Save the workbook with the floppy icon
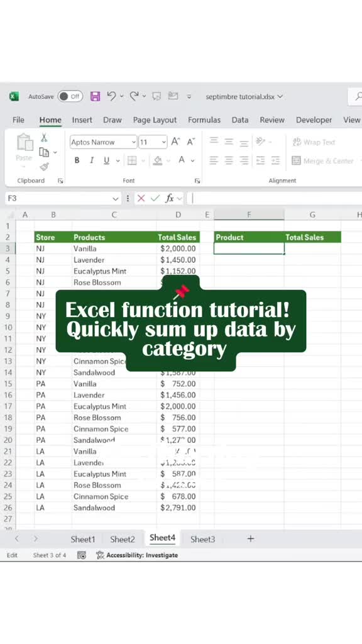The image size is (362, 644). click(x=96, y=96)
